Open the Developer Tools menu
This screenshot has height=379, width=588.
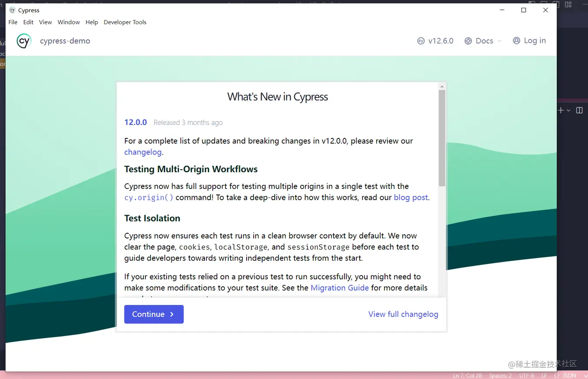(x=125, y=22)
